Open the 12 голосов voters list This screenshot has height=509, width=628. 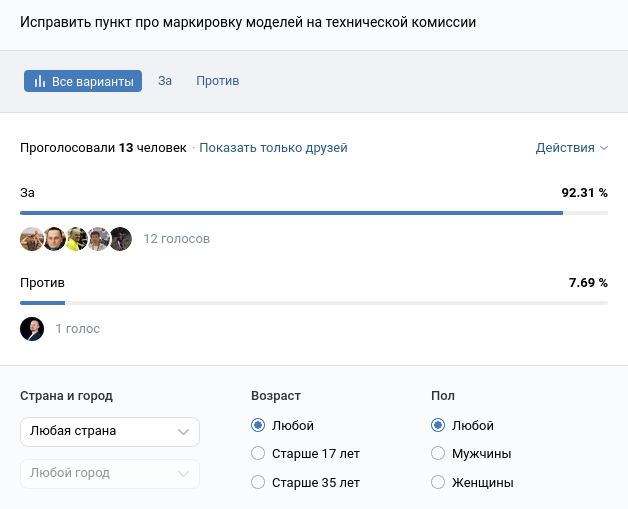(x=176, y=239)
